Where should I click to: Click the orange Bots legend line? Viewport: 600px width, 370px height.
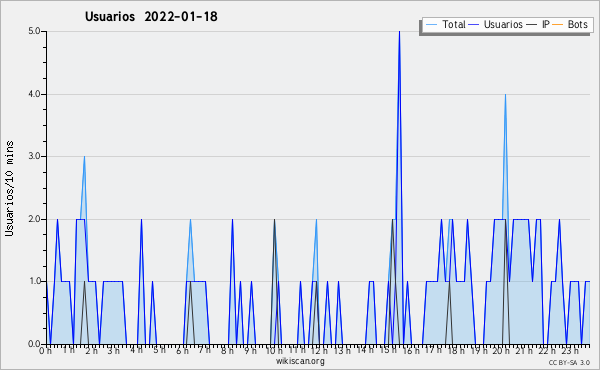(x=558, y=25)
